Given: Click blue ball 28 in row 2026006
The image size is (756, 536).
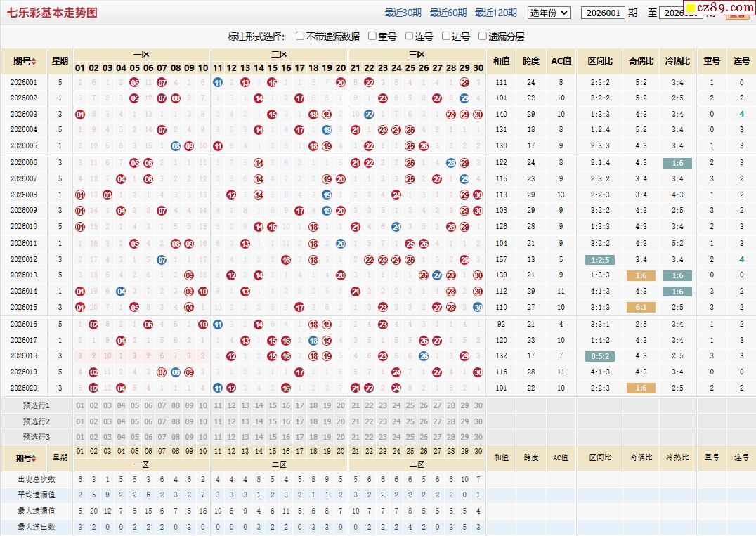Looking at the screenshot, I should [x=451, y=163].
